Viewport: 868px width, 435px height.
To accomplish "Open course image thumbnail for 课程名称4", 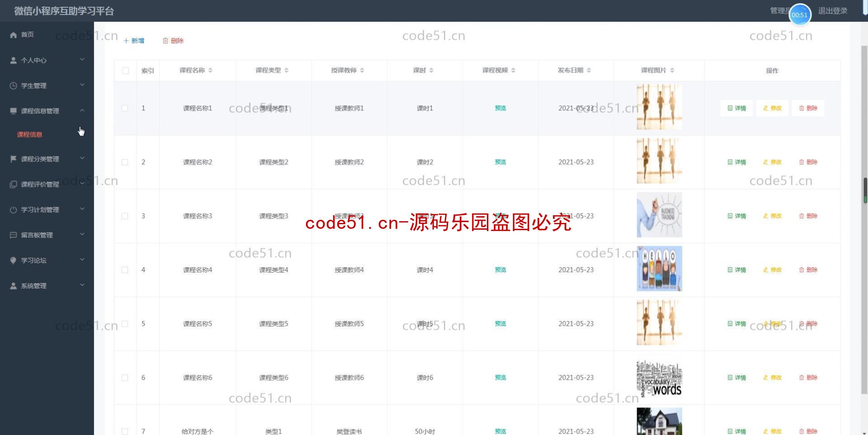I will click(x=659, y=269).
